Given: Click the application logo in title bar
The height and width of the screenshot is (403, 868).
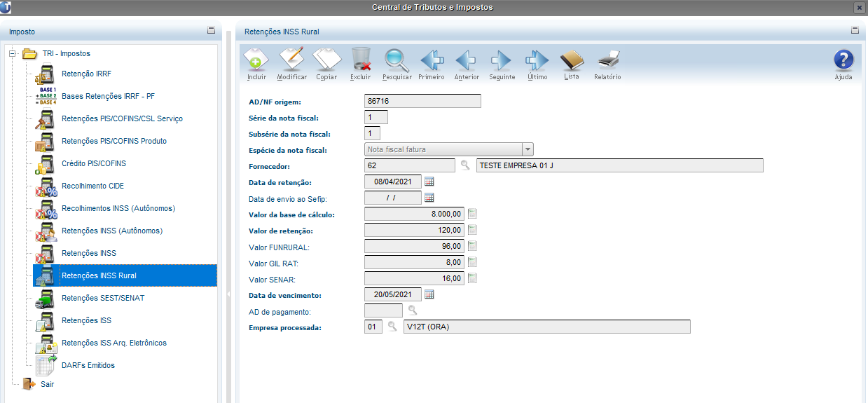Looking at the screenshot, I should point(6,7).
